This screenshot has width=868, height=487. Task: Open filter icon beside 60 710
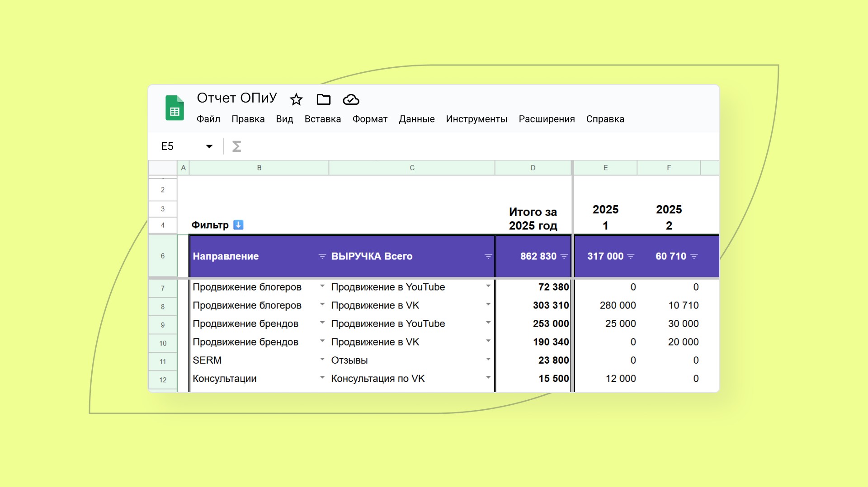click(x=694, y=256)
